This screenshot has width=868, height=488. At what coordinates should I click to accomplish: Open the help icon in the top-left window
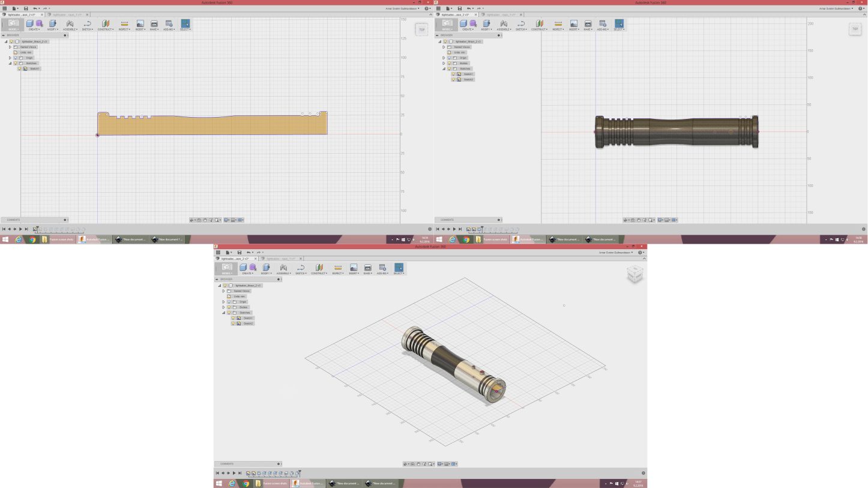coord(427,8)
